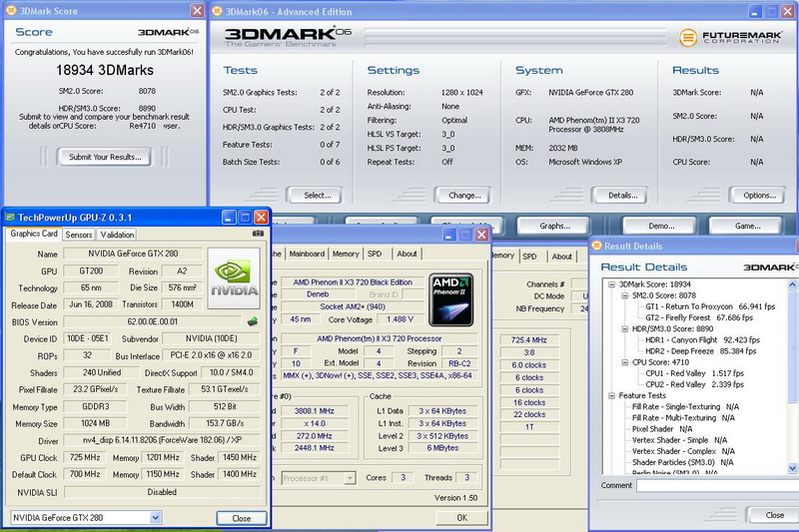Click the Close button in GPU-Z
Viewport: 799px width, 532px height.
click(242, 518)
